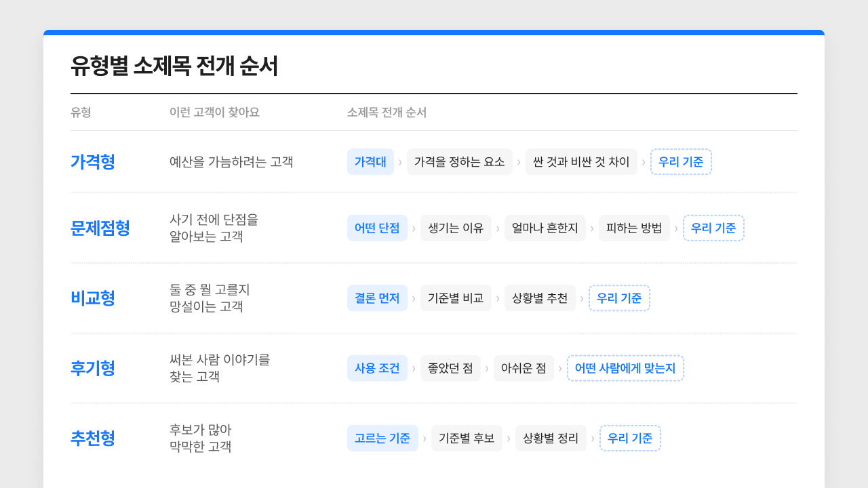Click the 상황별 추천 chip
868x488 pixels.
pyautogui.click(x=540, y=298)
